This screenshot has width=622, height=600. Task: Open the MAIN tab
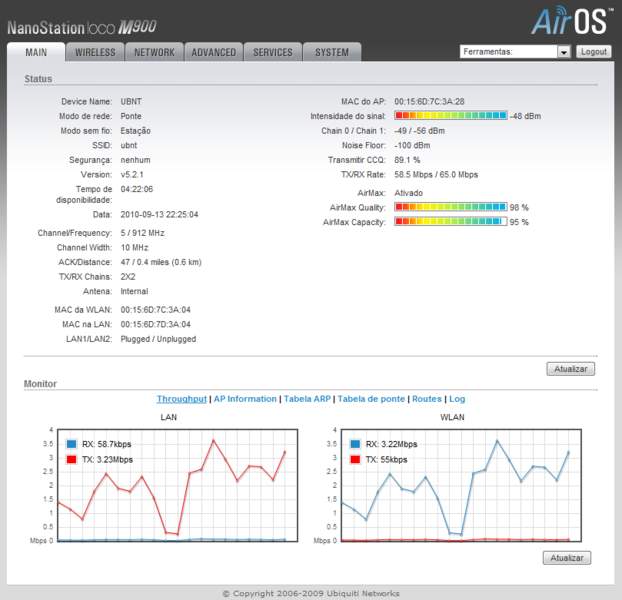pyautogui.click(x=36, y=52)
